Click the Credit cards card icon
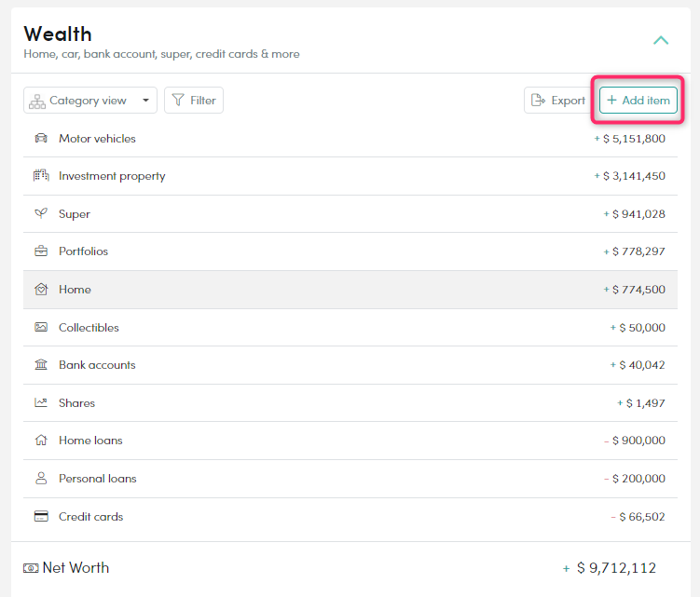Image resolution: width=700 pixels, height=597 pixels. (41, 516)
